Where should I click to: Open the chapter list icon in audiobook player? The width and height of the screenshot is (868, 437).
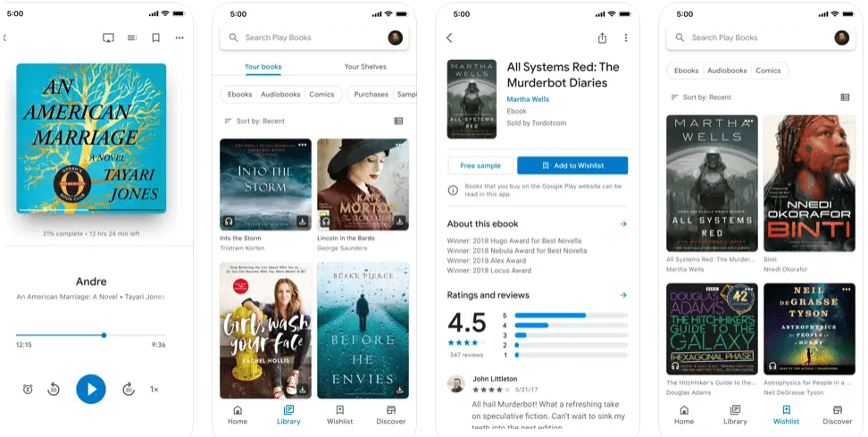(132, 38)
